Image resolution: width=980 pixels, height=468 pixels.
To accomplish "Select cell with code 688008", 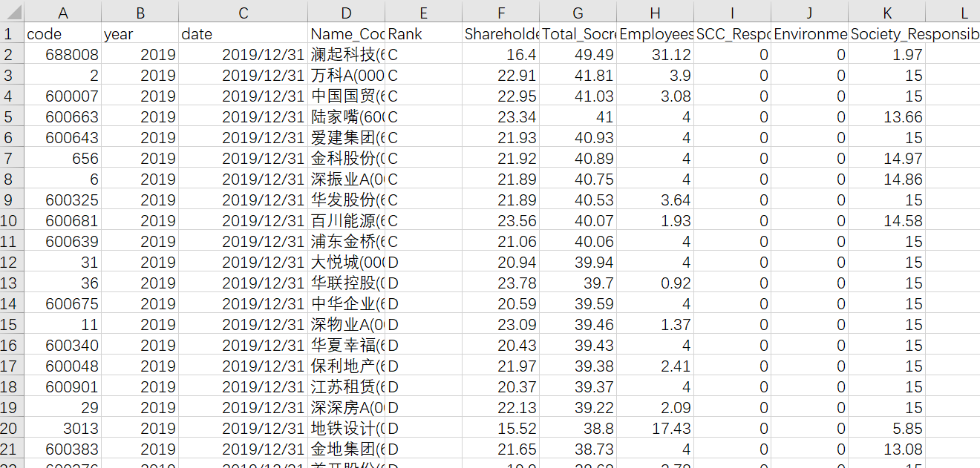I will (x=62, y=54).
